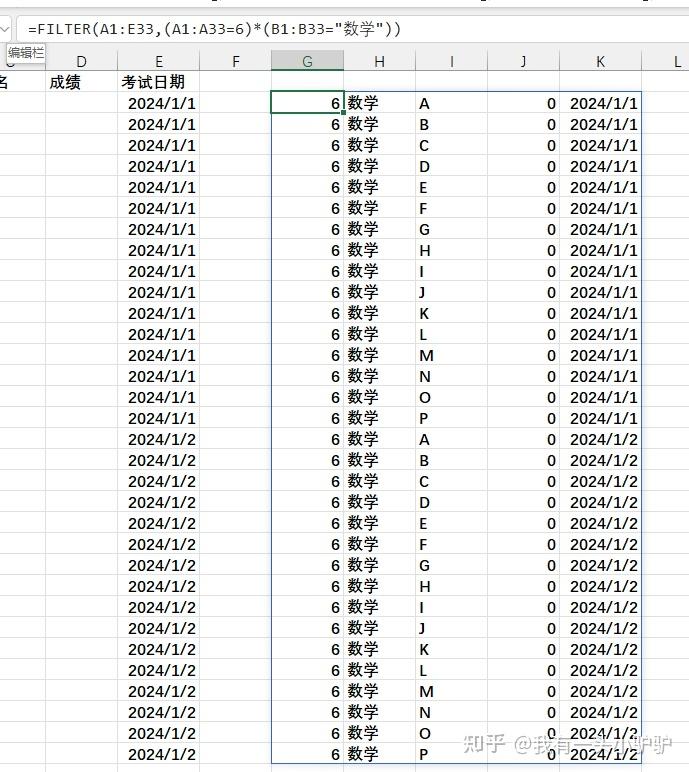Viewport: 689px width, 772px height.
Task: Select column K header
Action: [x=600, y=62]
